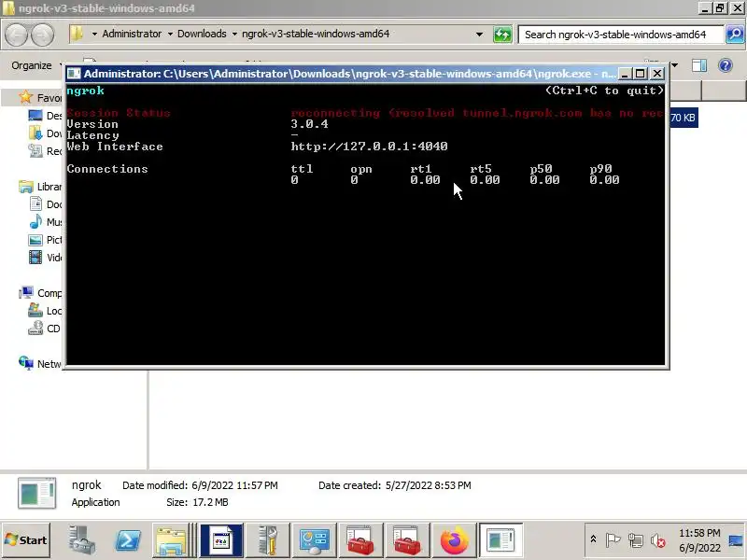Select CD drive under Computer
Image resolution: width=747 pixels, height=560 pixels.
[x=45, y=329]
